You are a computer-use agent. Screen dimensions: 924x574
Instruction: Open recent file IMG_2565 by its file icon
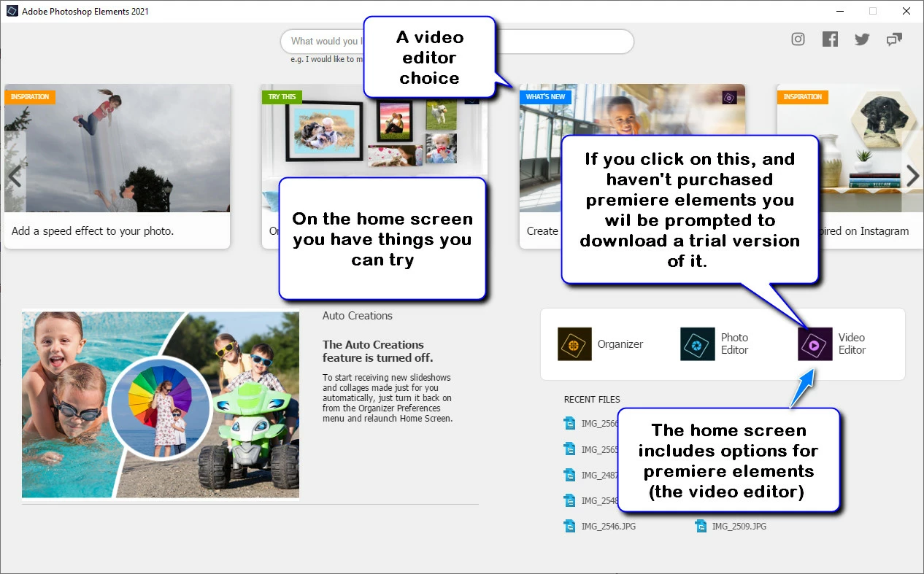[570, 449]
